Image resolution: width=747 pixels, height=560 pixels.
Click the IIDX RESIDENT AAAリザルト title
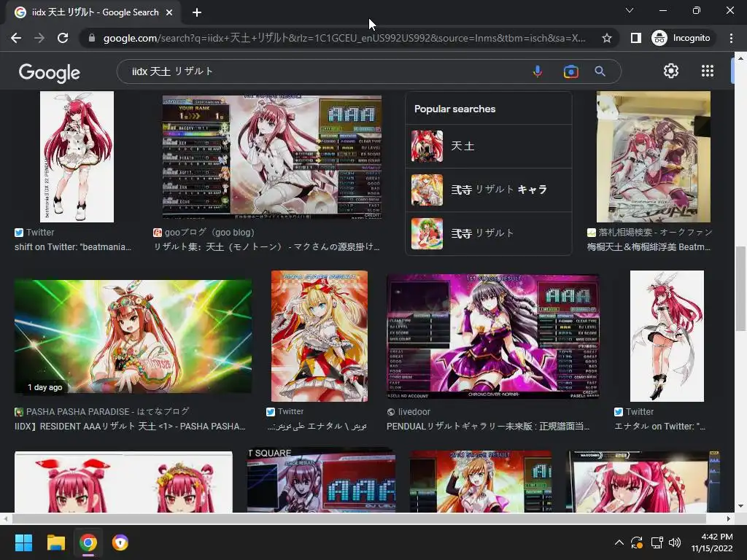click(x=130, y=426)
